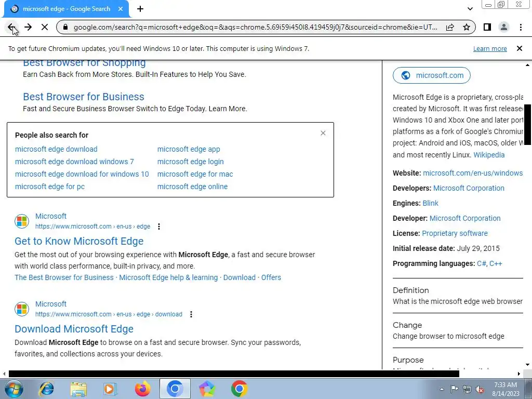
Task: Open the Offers sitelink
Action: tap(271, 277)
